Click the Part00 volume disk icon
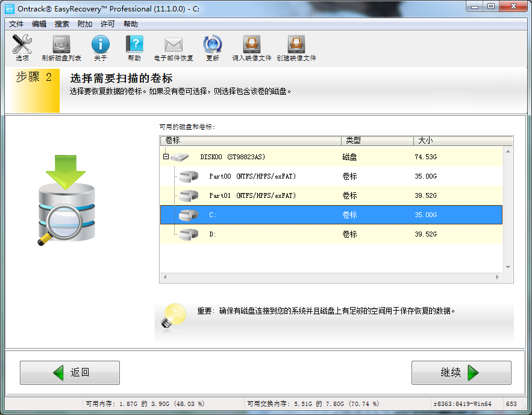 [189, 176]
